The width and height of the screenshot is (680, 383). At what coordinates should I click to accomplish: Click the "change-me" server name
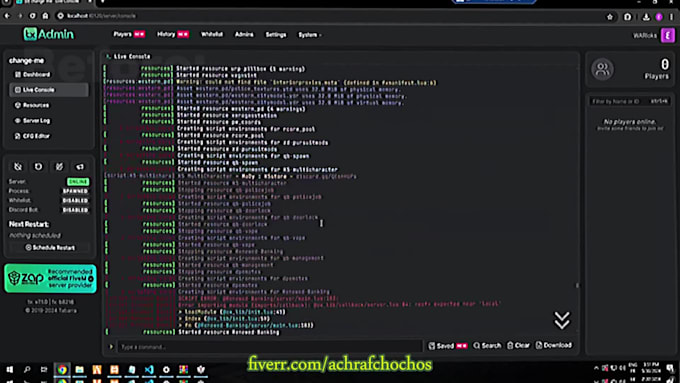[x=26, y=60]
